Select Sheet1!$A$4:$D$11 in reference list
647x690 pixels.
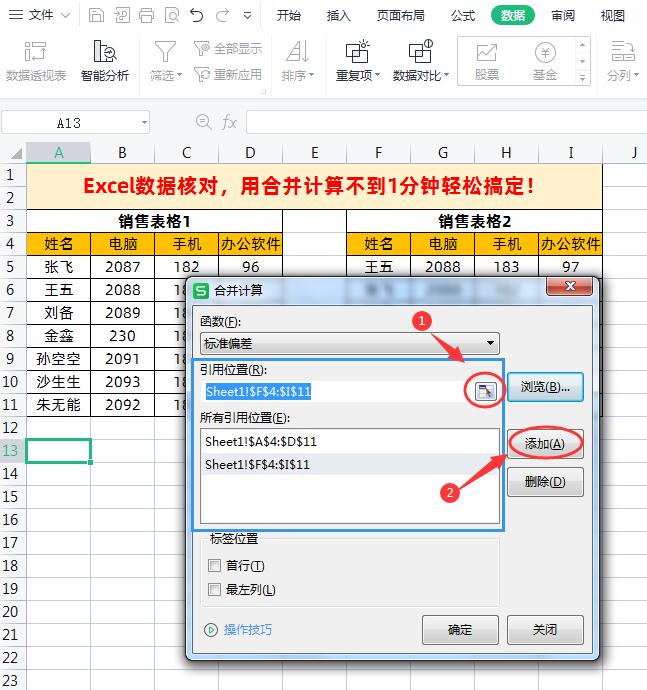[350, 441]
